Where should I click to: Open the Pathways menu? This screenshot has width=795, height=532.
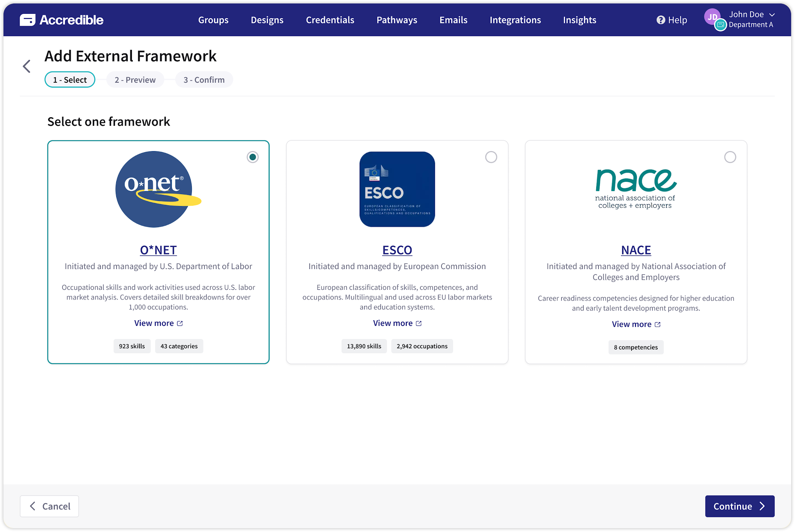click(x=397, y=20)
